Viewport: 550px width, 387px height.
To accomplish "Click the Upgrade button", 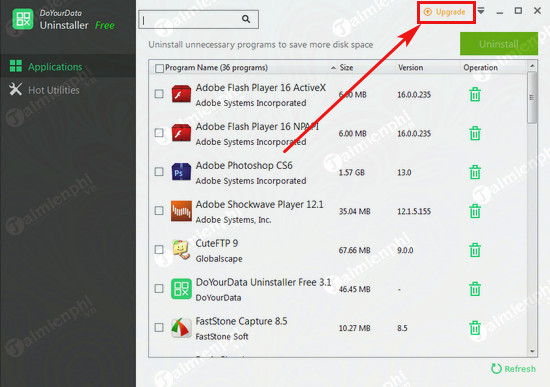I will coord(446,12).
